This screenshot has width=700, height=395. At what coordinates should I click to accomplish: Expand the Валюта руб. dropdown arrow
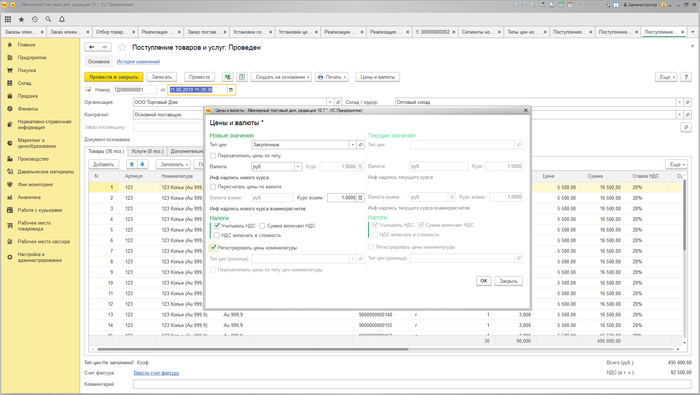[298, 166]
